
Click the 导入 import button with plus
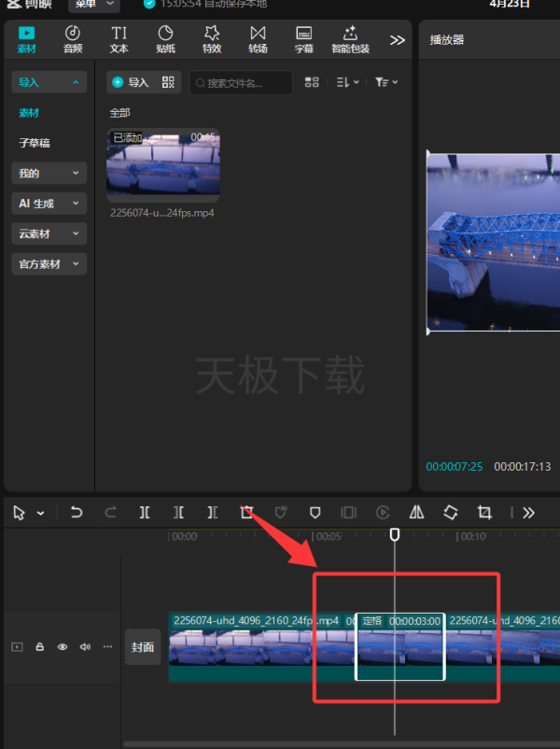point(131,82)
